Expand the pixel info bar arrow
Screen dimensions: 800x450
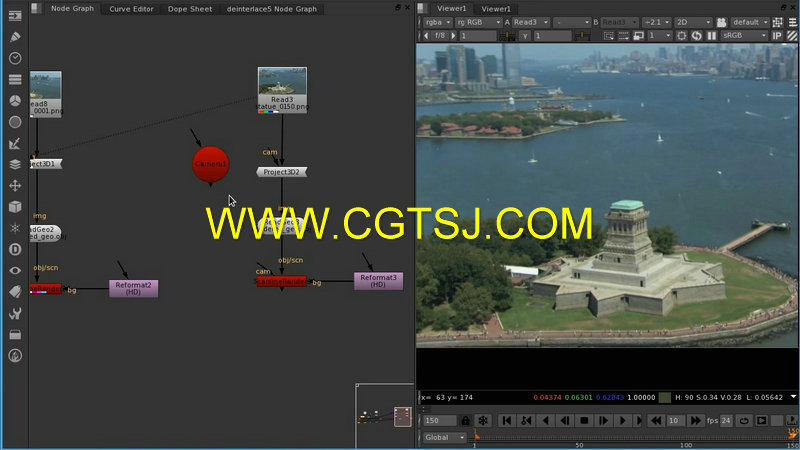click(793, 397)
